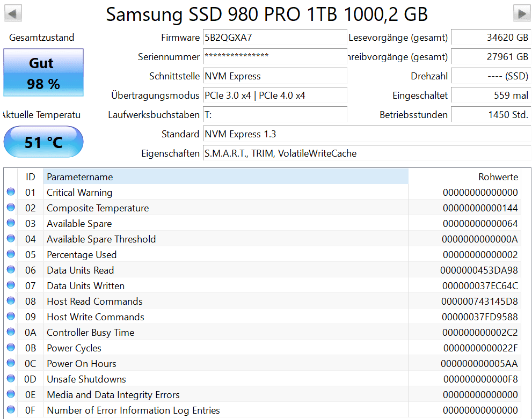Click the status orb beside Controller Busy Time

[x=11, y=332]
